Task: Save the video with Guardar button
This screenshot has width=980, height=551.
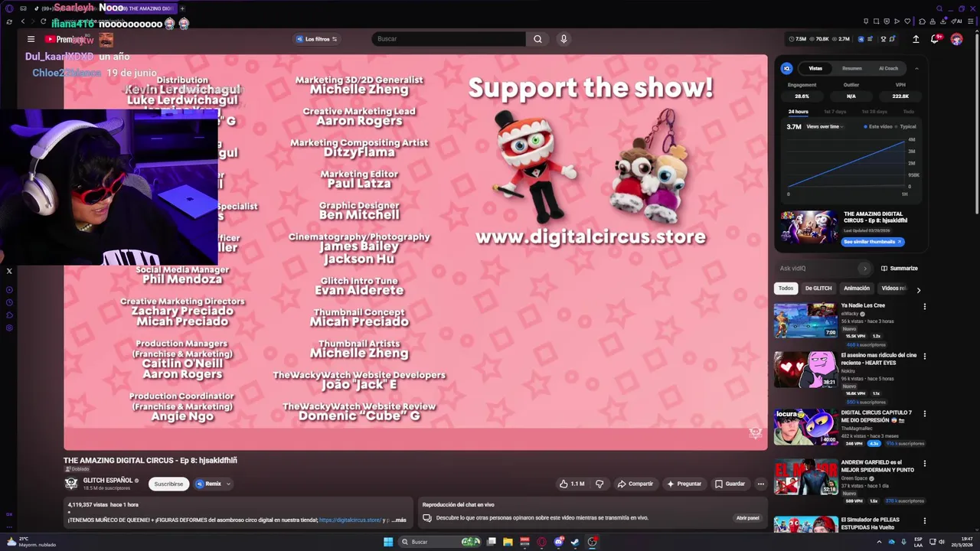Action: pyautogui.click(x=730, y=484)
